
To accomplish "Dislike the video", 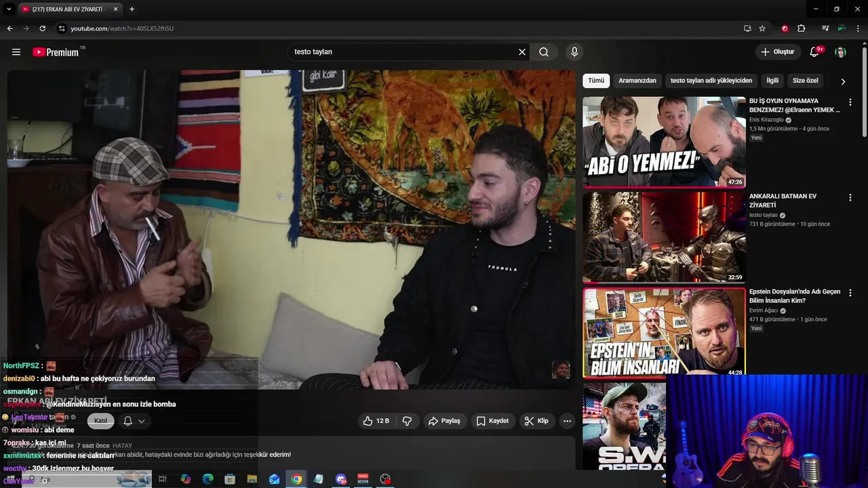I will [x=407, y=421].
